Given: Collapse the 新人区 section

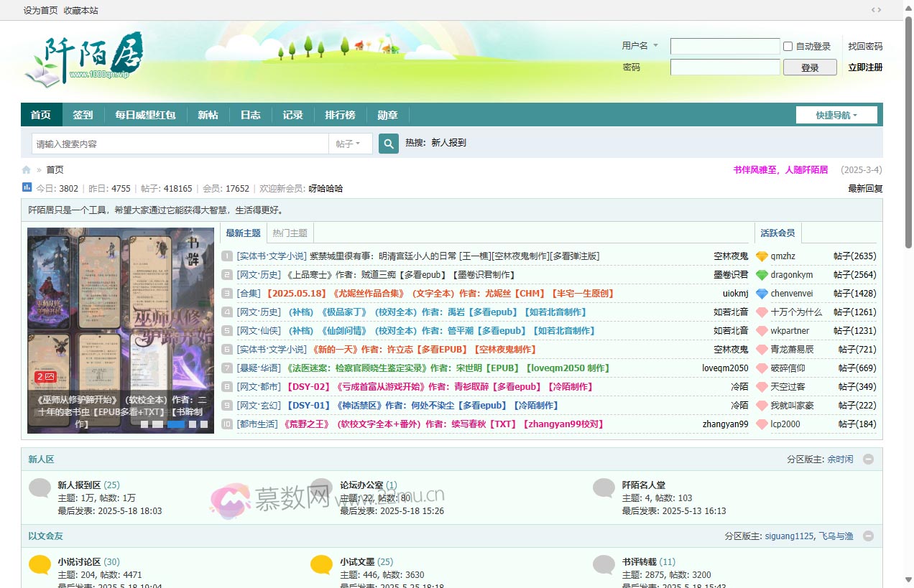Looking at the screenshot, I should tap(868, 459).
